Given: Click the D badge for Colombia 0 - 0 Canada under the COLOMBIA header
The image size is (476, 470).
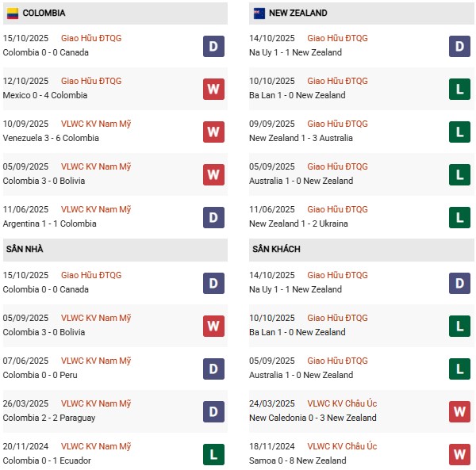Looking at the screenshot, I should [213, 46].
